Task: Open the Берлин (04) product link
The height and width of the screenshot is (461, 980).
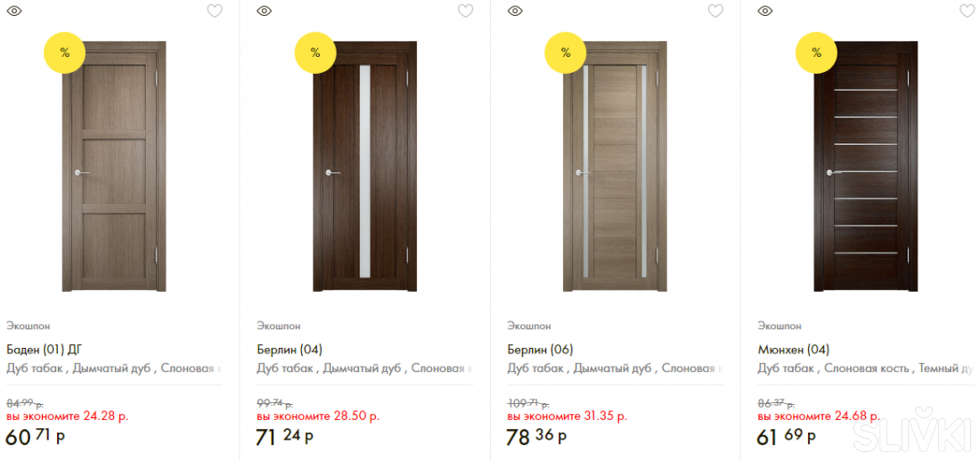Action: [x=290, y=349]
